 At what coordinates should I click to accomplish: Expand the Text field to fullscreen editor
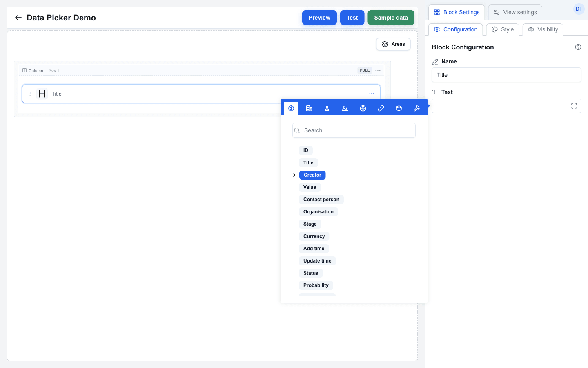click(574, 106)
